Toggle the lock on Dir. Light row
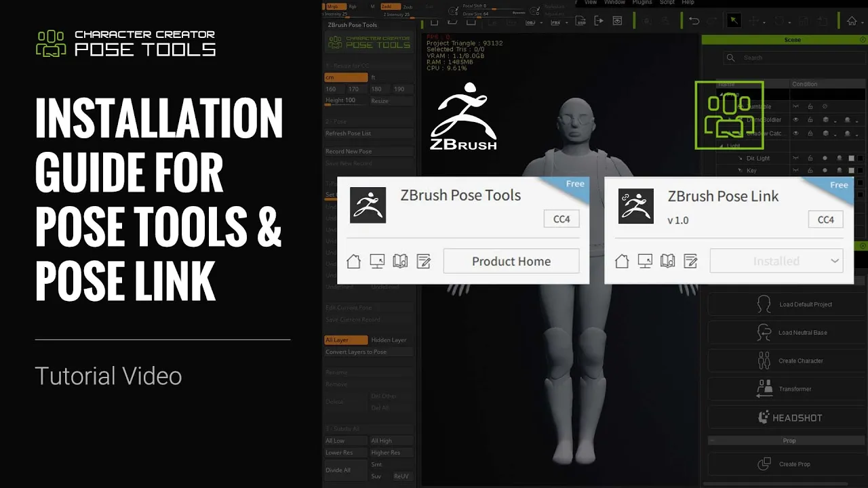The width and height of the screenshot is (868, 488). coord(810,159)
